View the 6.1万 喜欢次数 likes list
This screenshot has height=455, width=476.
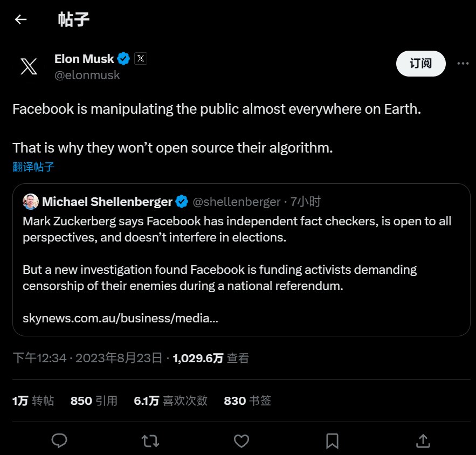[x=170, y=401]
